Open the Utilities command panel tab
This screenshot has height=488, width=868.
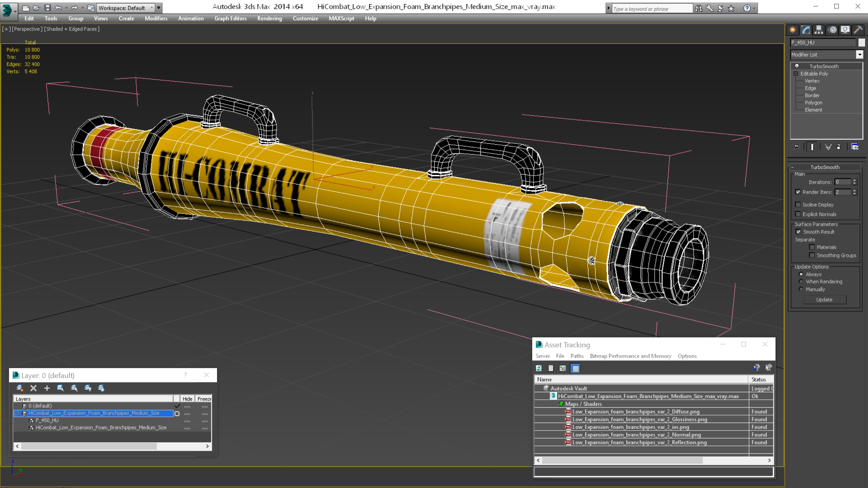(858, 30)
